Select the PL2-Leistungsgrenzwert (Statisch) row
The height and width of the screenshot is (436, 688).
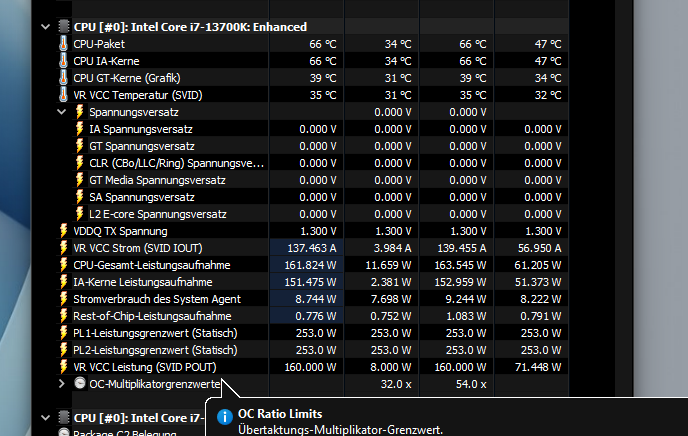[312, 350]
